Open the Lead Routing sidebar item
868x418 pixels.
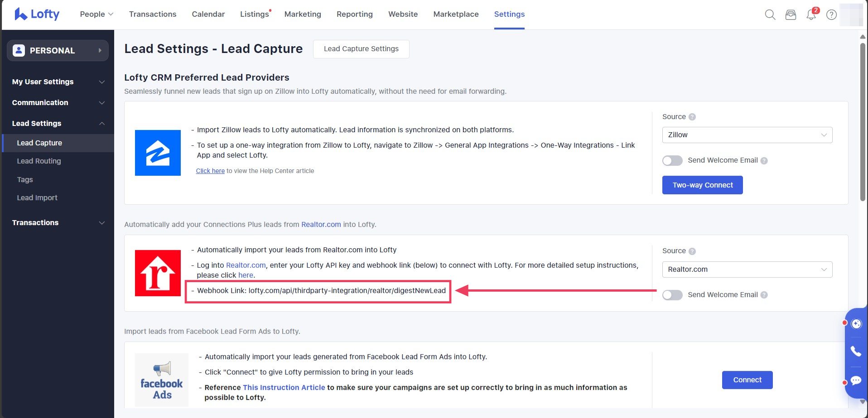(39, 161)
